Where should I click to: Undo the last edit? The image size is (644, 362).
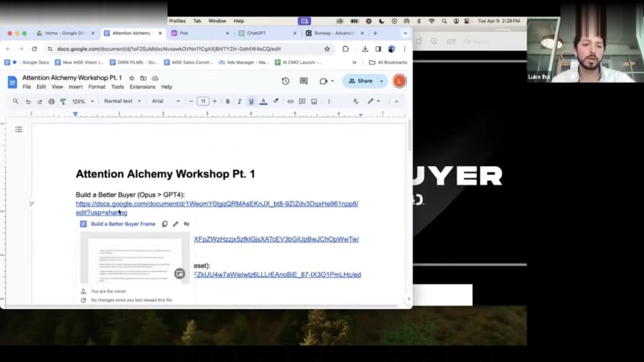coord(28,101)
